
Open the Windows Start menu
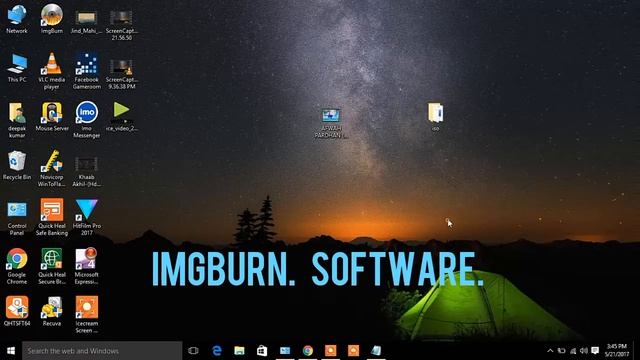pos(11,351)
